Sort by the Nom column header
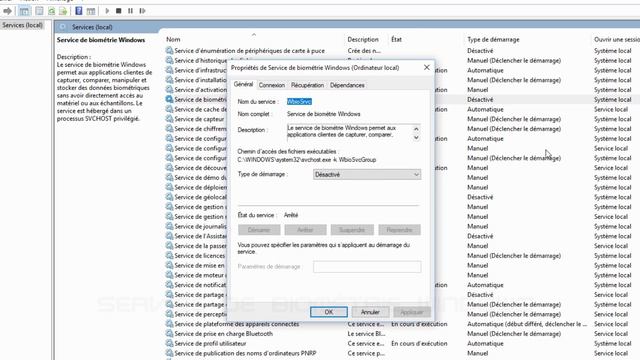The image size is (640, 360). pyautogui.click(x=173, y=39)
